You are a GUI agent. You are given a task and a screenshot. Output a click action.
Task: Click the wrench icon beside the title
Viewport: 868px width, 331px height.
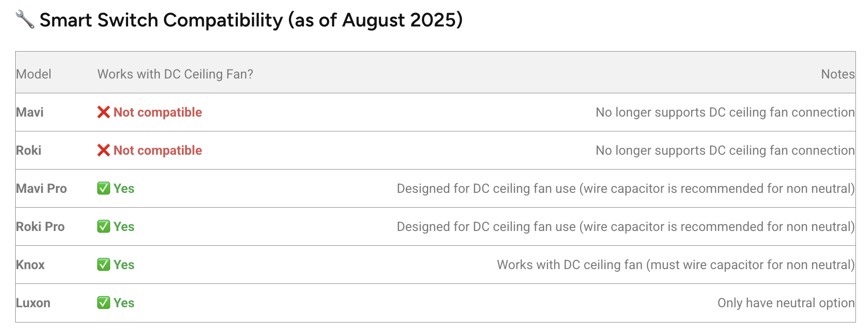25,20
